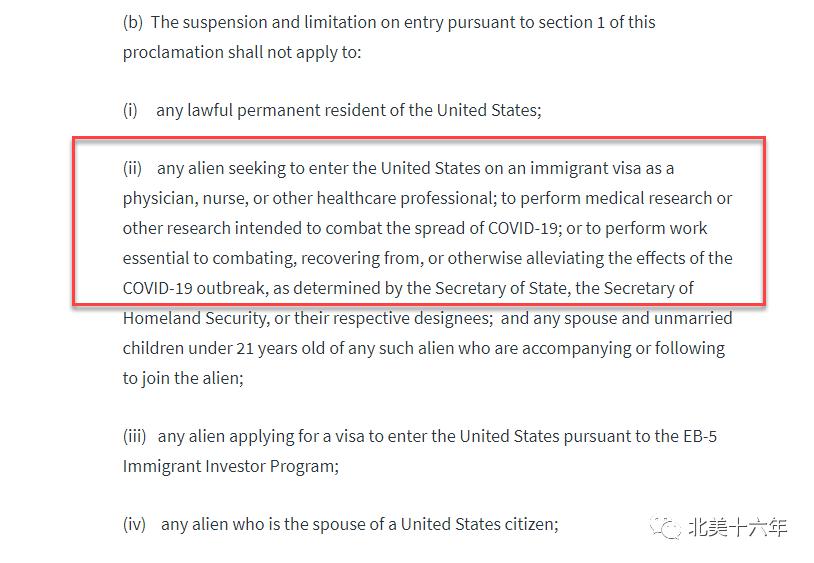Click the WeChat logo watermark icon
This screenshot has width=814, height=563.
[x=666, y=528]
